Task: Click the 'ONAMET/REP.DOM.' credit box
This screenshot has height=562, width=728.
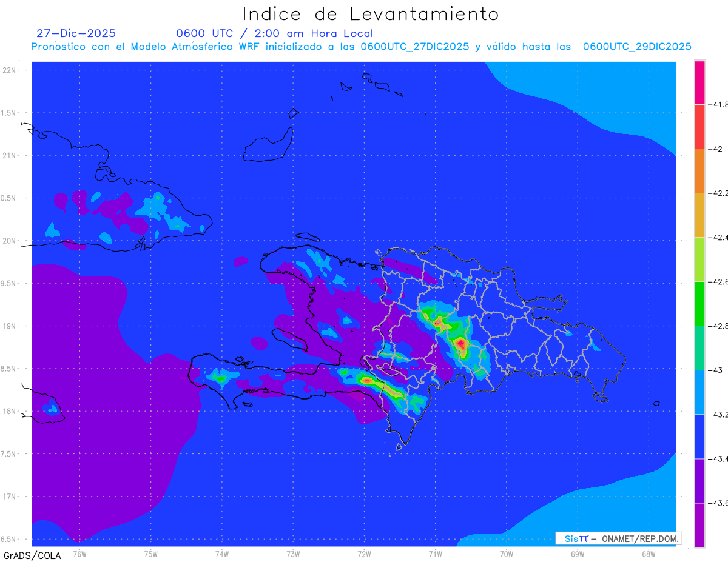Action: [x=619, y=538]
